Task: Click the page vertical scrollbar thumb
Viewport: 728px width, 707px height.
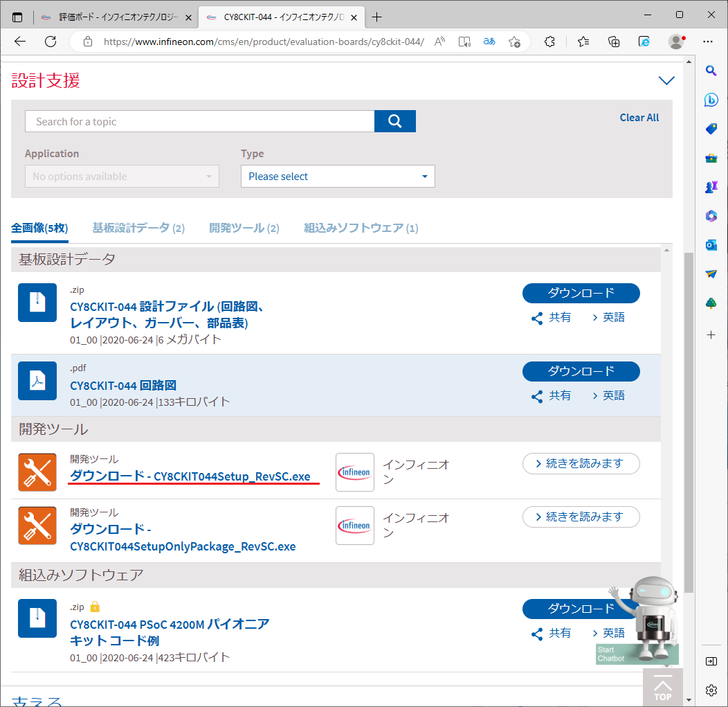Action: (x=689, y=422)
